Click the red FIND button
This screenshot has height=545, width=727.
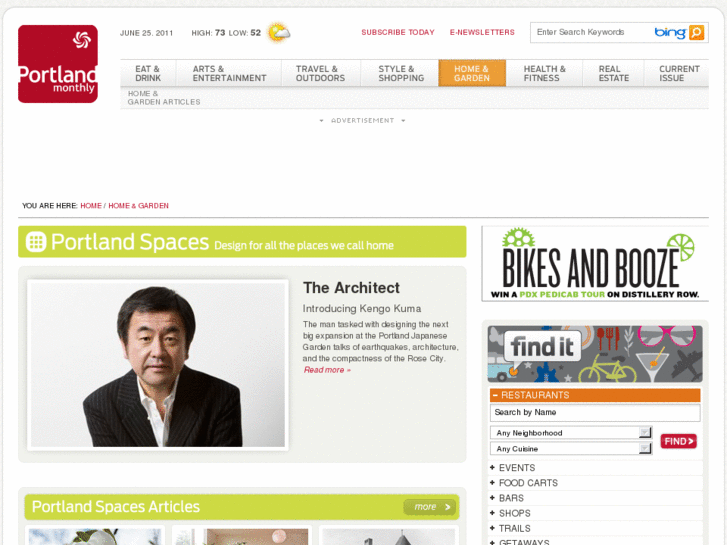tap(678, 441)
